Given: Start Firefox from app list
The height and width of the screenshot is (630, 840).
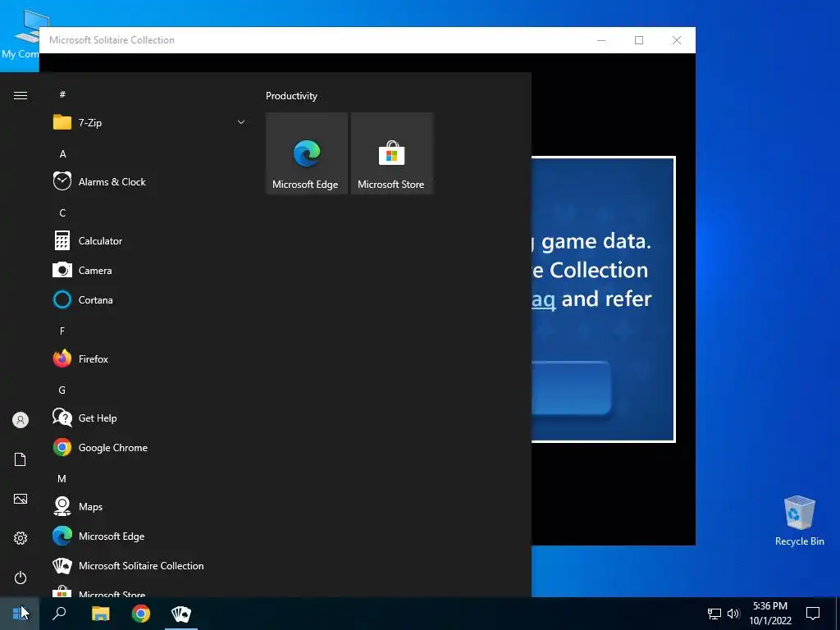Looking at the screenshot, I should (149, 358).
